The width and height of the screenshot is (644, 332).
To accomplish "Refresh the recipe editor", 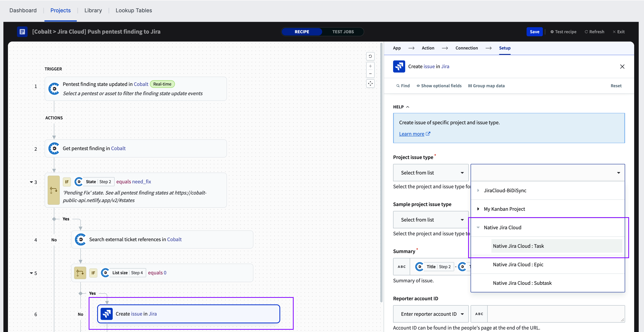I will 594,32.
